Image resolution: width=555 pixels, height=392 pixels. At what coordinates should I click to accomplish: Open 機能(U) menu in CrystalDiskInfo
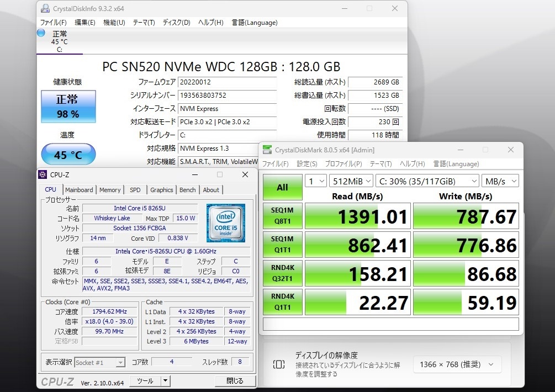point(114,23)
